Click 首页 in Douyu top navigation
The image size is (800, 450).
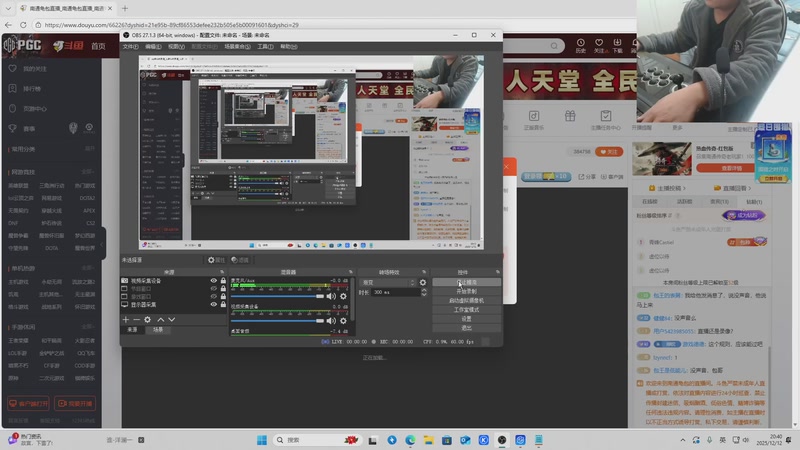[x=98, y=46]
